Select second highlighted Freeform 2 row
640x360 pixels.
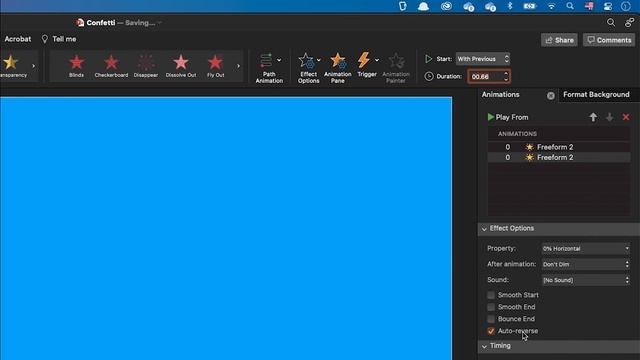tap(559, 158)
